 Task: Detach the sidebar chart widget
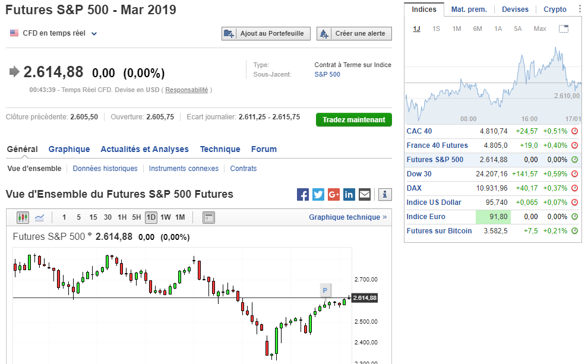[564, 29]
